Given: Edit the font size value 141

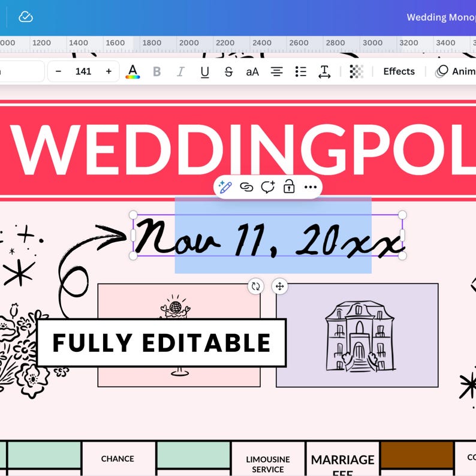Looking at the screenshot, I should click(x=83, y=72).
